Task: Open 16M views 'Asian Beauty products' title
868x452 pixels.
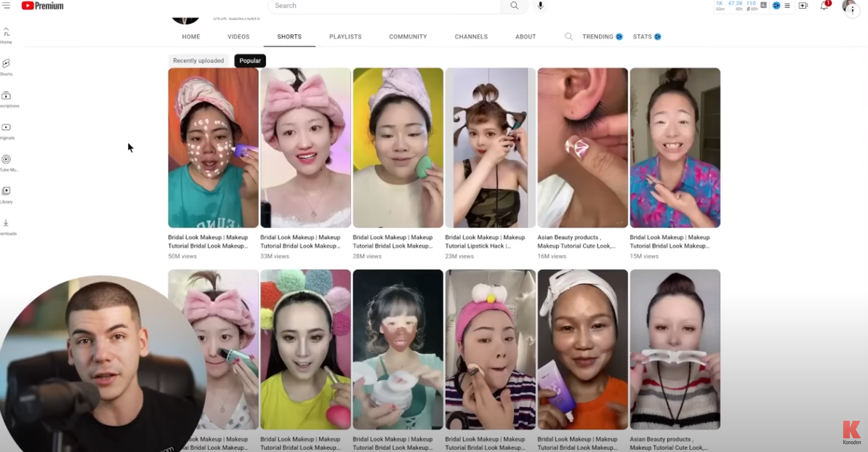Action: tap(576, 241)
